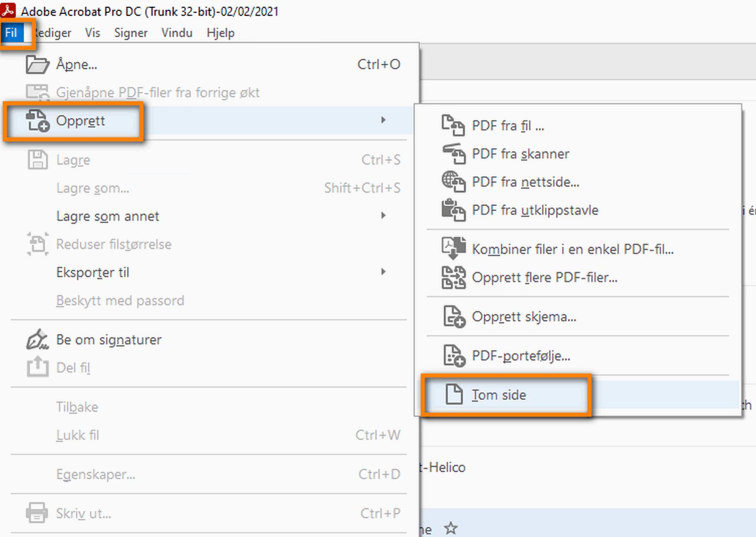The width and height of the screenshot is (756, 537).
Task: Click the PDF fra nettside globe icon
Action: [x=454, y=182]
